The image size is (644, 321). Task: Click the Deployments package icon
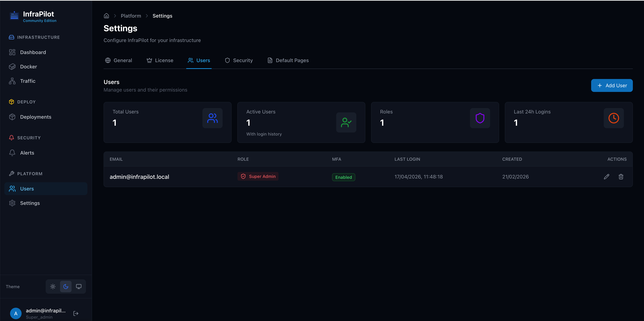pos(12,117)
